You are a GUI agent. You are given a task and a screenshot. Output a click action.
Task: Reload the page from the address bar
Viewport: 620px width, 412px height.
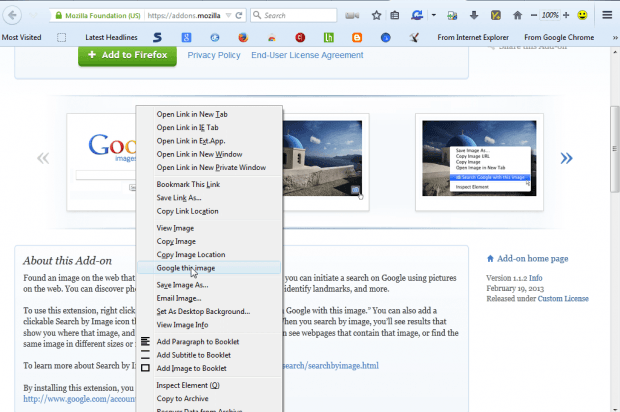click(238, 15)
